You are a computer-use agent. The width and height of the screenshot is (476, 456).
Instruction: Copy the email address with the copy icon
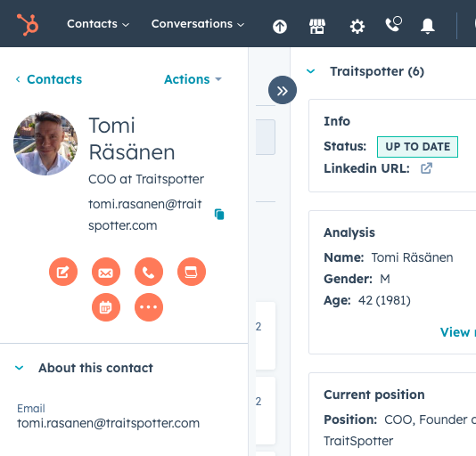pyautogui.click(x=219, y=215)
